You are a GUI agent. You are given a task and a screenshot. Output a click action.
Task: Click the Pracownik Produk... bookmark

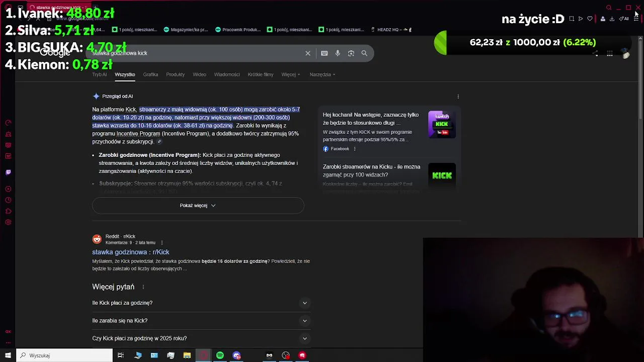click(237, 30)
